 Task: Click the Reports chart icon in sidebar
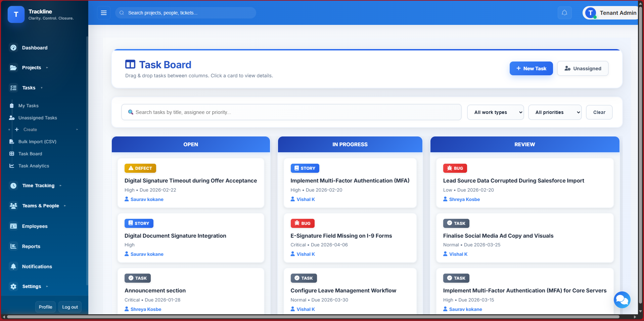[x=13, y=246]
